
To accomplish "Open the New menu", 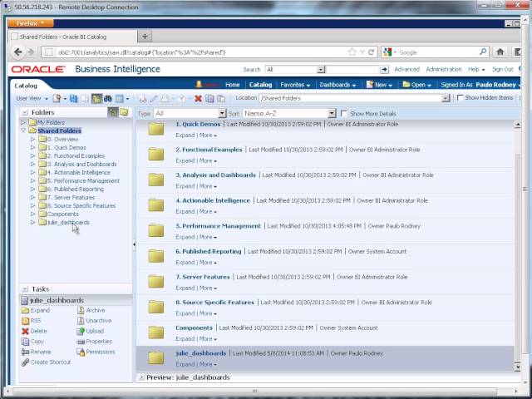I will tap(379, 85).
